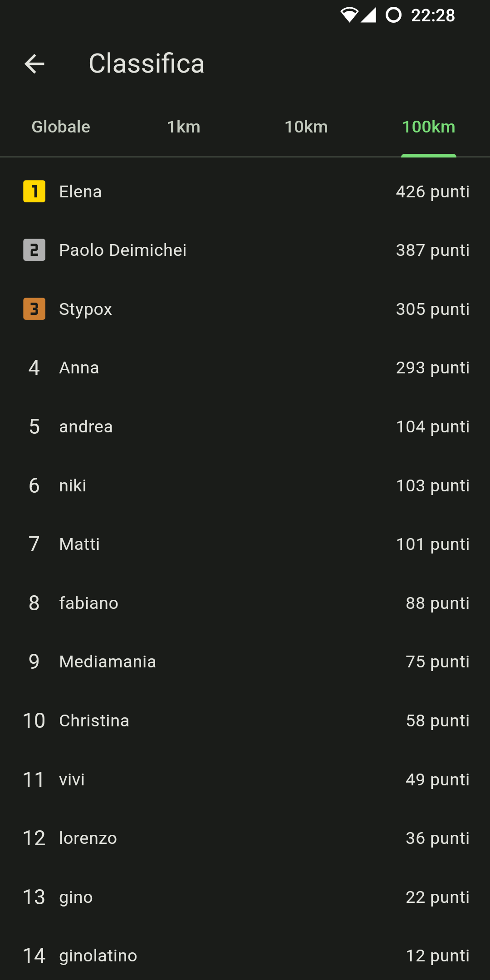
Task: Click the gold first-place badge
Action: tap(34, 191)
